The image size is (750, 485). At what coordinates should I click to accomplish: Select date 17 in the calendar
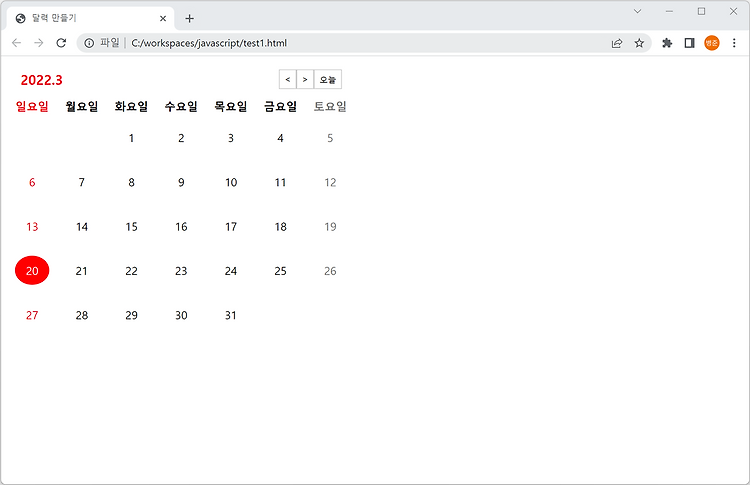coord(231,227)
